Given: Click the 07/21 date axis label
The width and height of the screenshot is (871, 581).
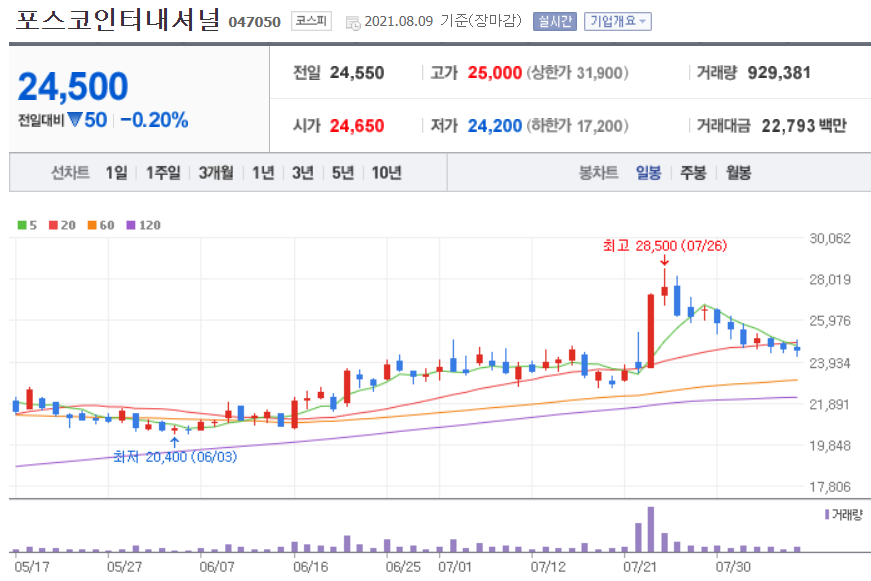Looking at the screenshot, I should tap(639, 567).
